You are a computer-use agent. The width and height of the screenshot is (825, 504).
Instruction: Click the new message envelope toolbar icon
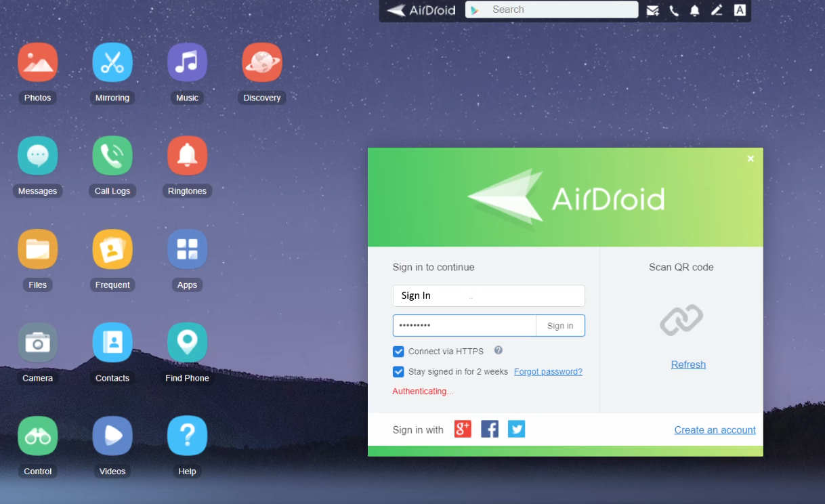652,10
